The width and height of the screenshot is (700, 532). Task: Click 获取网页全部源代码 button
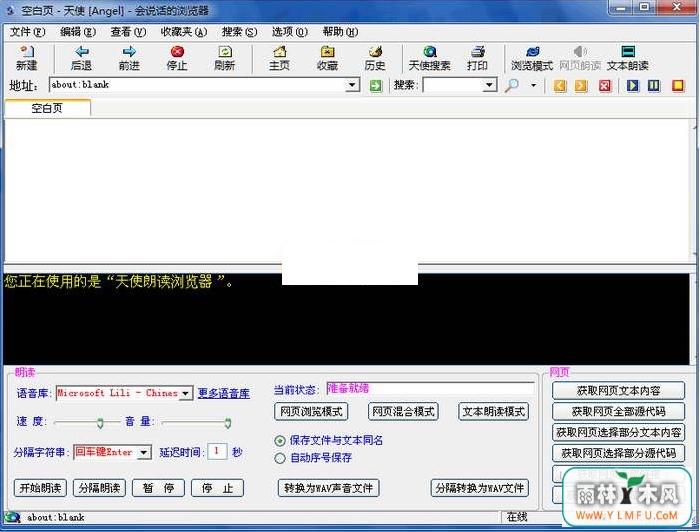tap(618, 411)
